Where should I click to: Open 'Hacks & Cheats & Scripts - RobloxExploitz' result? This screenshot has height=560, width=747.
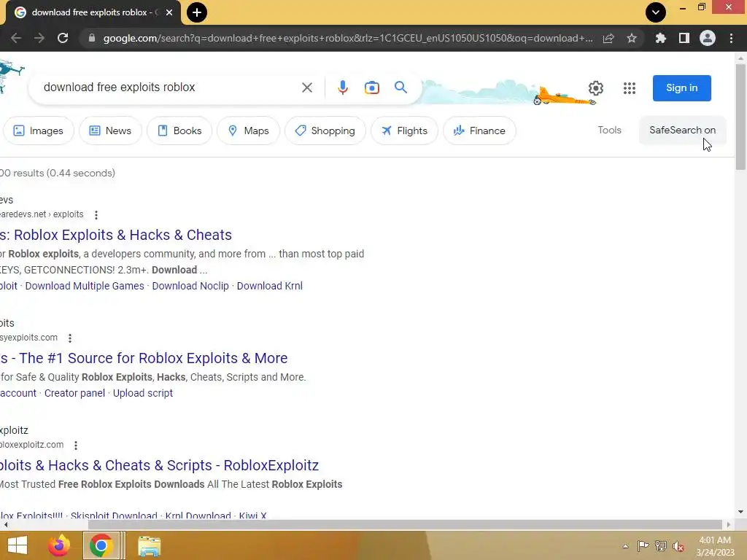[x=159, y=465]
